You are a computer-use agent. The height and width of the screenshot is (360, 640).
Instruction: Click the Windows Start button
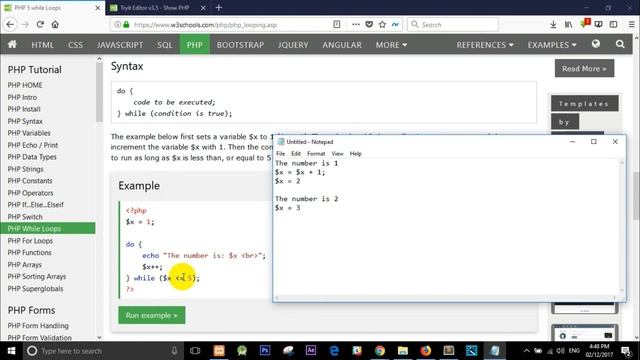click(x=11, y=351)
